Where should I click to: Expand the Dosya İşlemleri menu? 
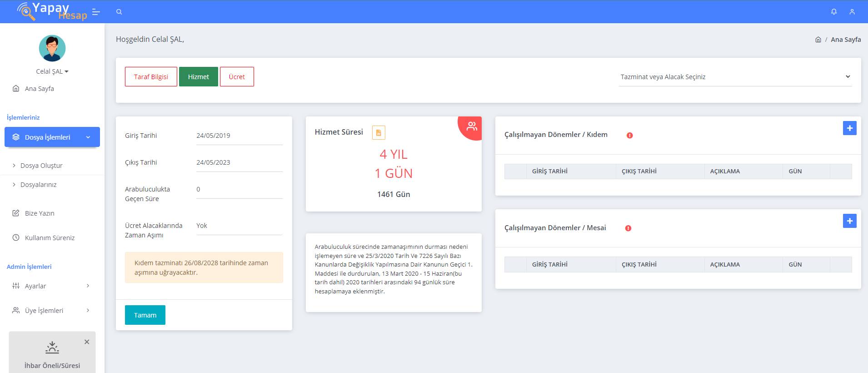(52, 137)
